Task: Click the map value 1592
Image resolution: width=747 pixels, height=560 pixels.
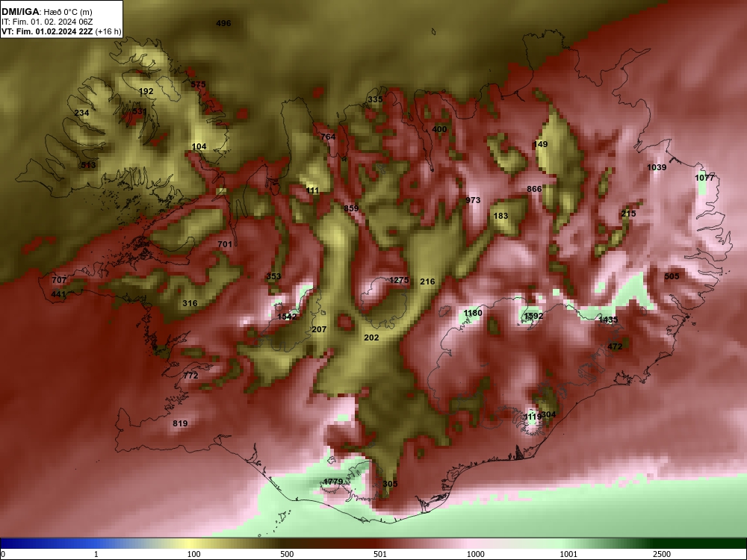Action: [533, 316]
